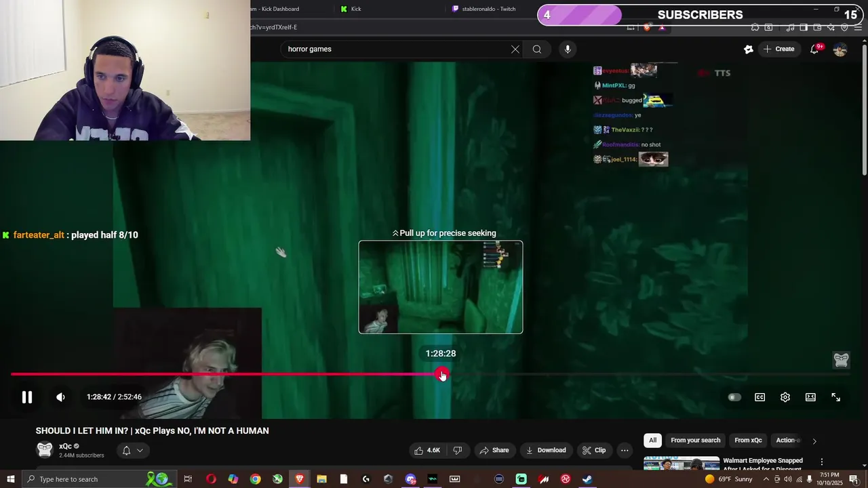The height and width of the screenshot is (488, 868).
Task: Enter full screen mode
Action: [836, 397]
